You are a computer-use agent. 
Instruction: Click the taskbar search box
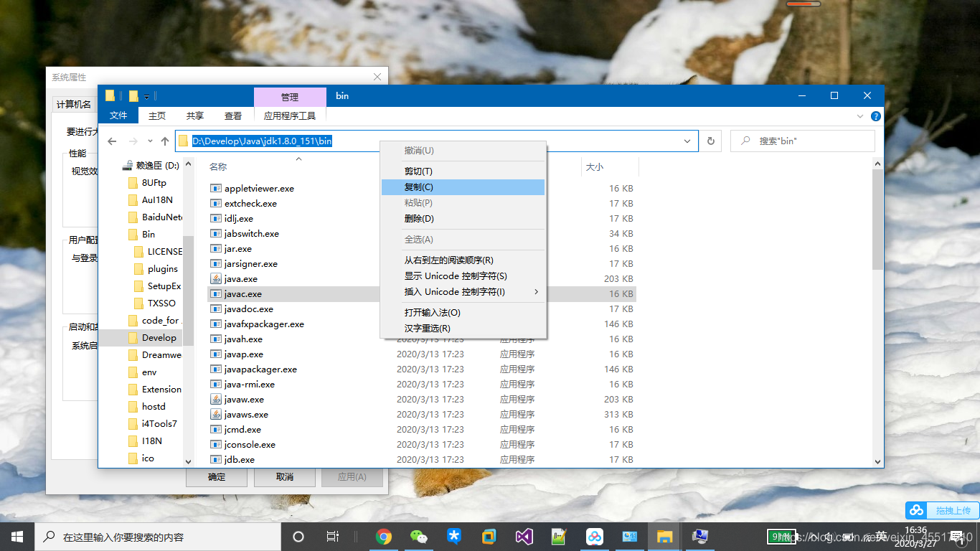[x=158, y=537]
